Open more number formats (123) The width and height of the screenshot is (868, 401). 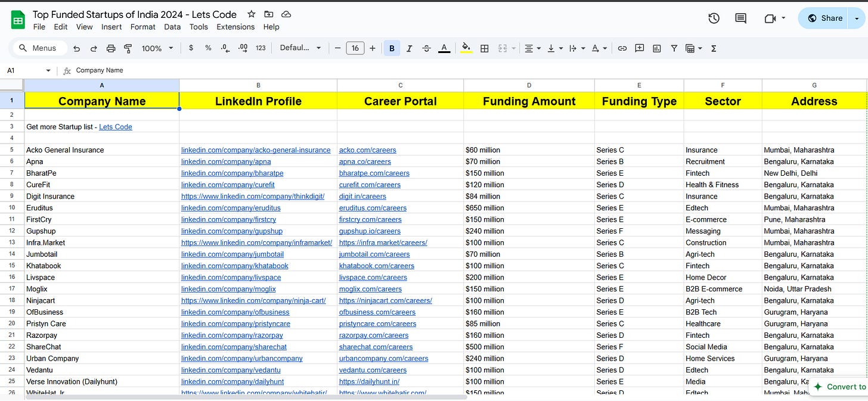click(261, 48)
